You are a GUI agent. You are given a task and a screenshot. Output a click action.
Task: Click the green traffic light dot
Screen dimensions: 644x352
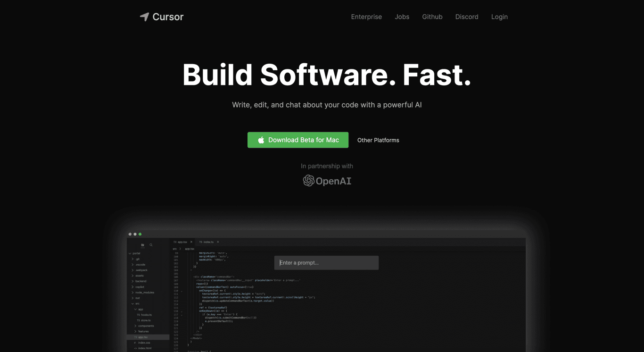click(x=140, y=234)
